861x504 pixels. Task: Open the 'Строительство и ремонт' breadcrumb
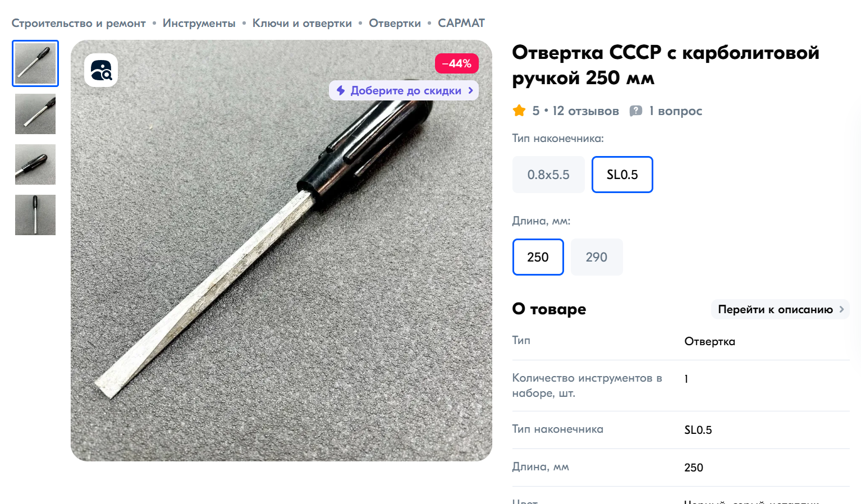79,23
